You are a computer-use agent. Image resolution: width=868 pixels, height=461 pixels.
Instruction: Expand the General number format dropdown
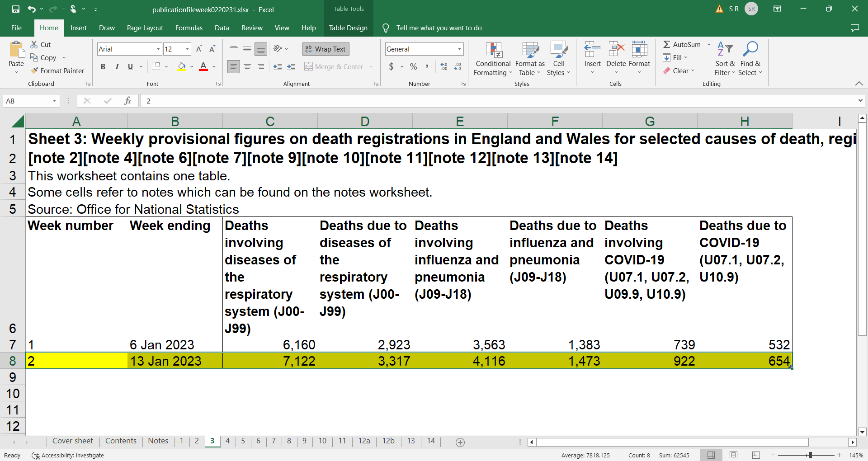(x=459, y=49)
